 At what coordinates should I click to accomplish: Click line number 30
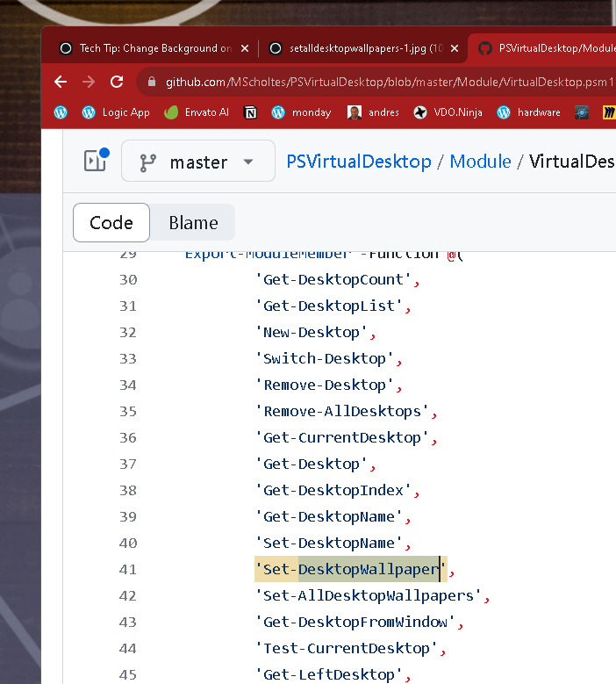[x=128, y=279]
